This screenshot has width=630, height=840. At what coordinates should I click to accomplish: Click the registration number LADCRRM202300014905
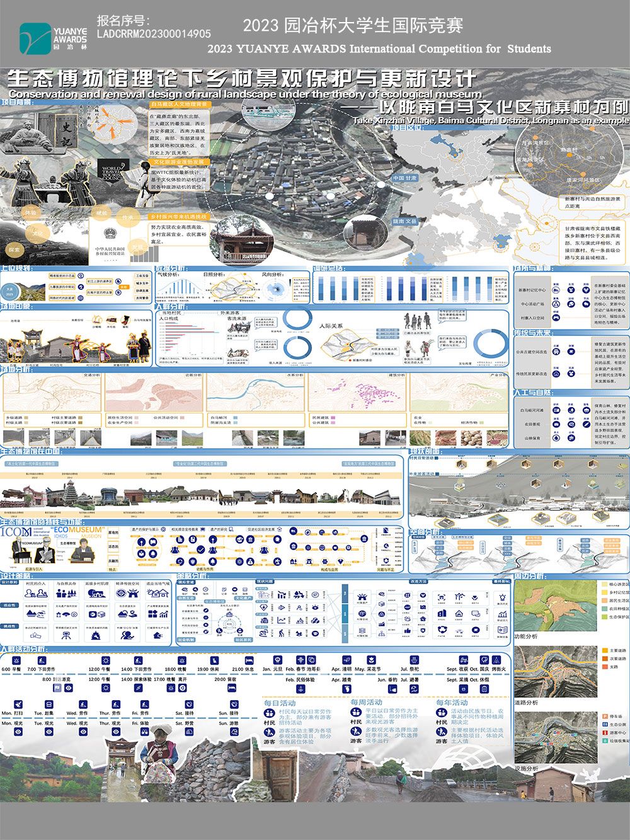pyautogui.click(x=154, y=33)
